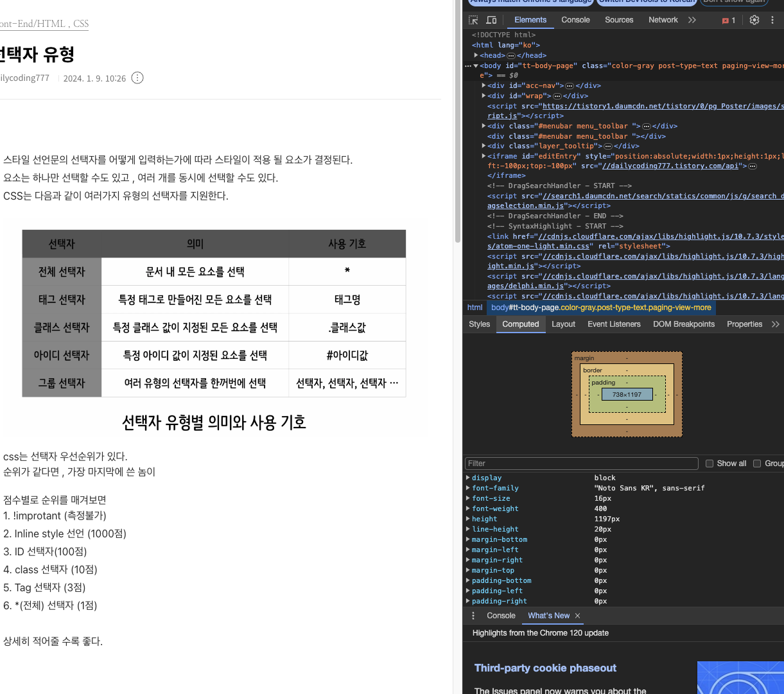Select the html breadcrumb item

[x=475, y=308]
